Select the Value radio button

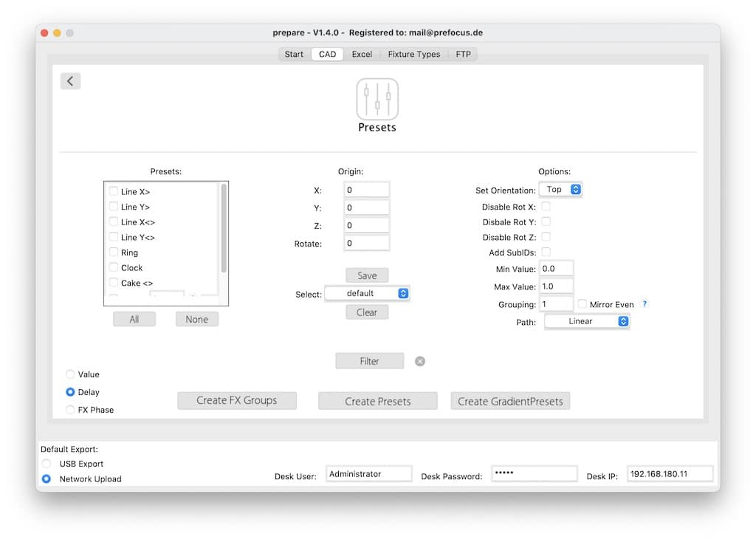point(70,374)
